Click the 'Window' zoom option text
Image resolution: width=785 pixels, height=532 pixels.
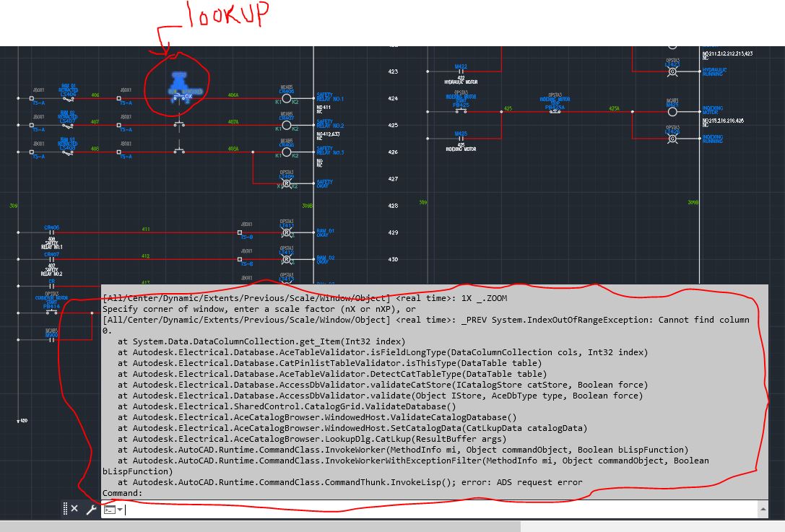coord(342,297)
